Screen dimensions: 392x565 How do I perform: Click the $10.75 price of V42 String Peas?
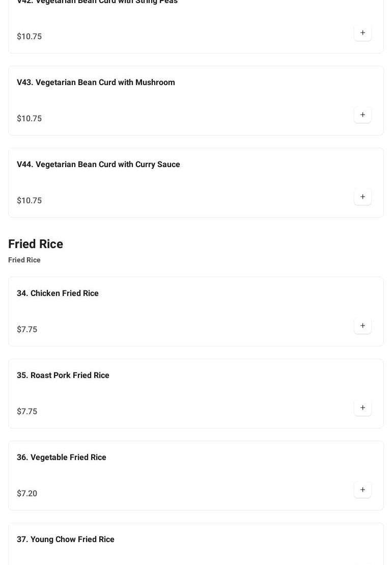pyautogui.click(x=30, y=37)
